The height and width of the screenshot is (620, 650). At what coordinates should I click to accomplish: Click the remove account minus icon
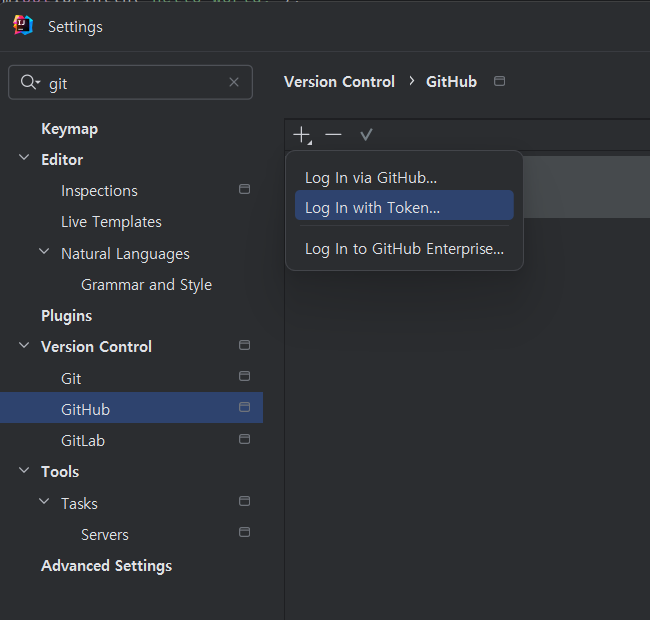point(333,135)
